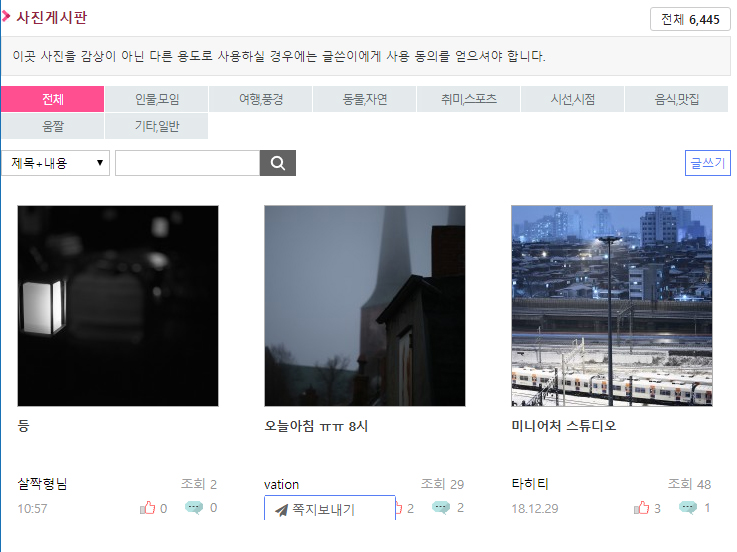Screen dimensions: 737x552
Task: Click the magnifying glass search button
Action: pyautogui.click(x=277, y=163)
